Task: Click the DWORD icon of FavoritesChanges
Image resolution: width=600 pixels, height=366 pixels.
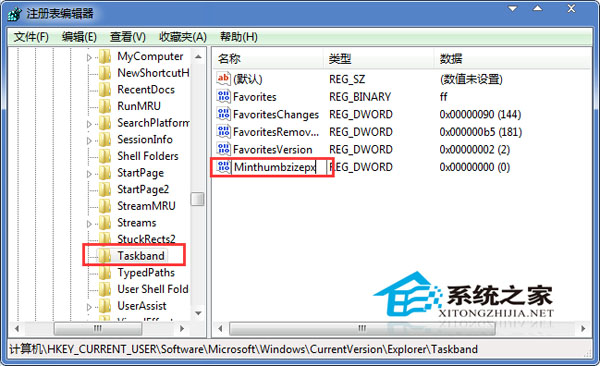Action: pyautogui.click(x=223, y=114)
